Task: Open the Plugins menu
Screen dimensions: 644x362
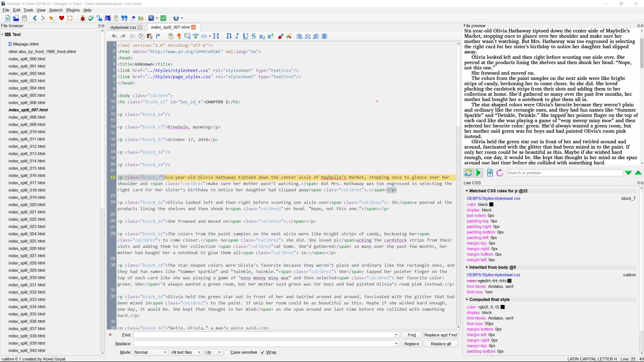Action: click(x=73, y=10)
